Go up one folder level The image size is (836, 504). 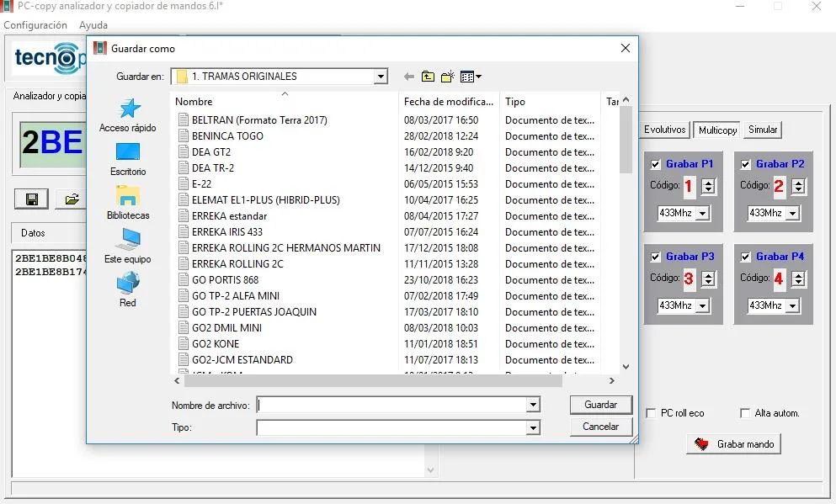tap(428, 77)
